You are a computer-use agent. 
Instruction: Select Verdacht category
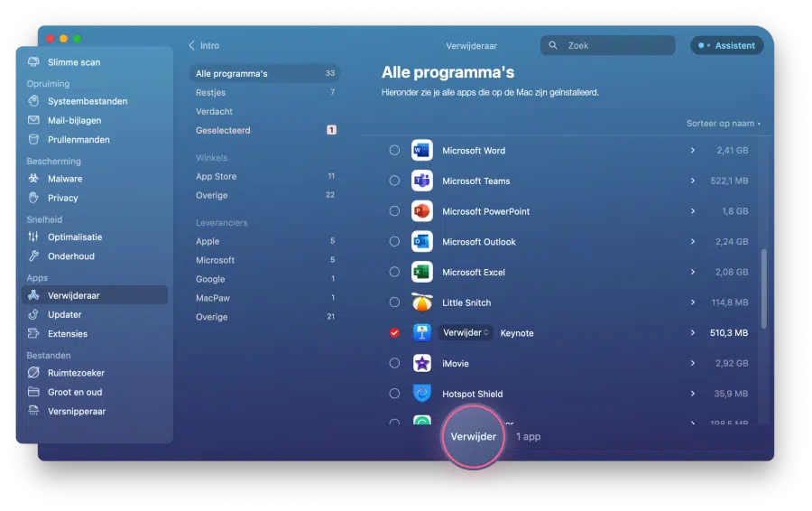(x=265, y=111)
